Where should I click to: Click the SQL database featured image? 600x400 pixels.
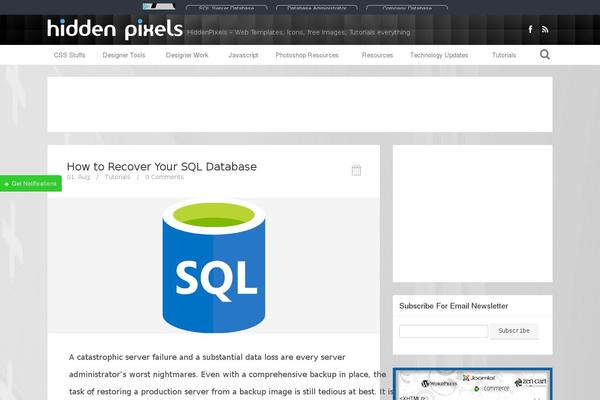214,265
